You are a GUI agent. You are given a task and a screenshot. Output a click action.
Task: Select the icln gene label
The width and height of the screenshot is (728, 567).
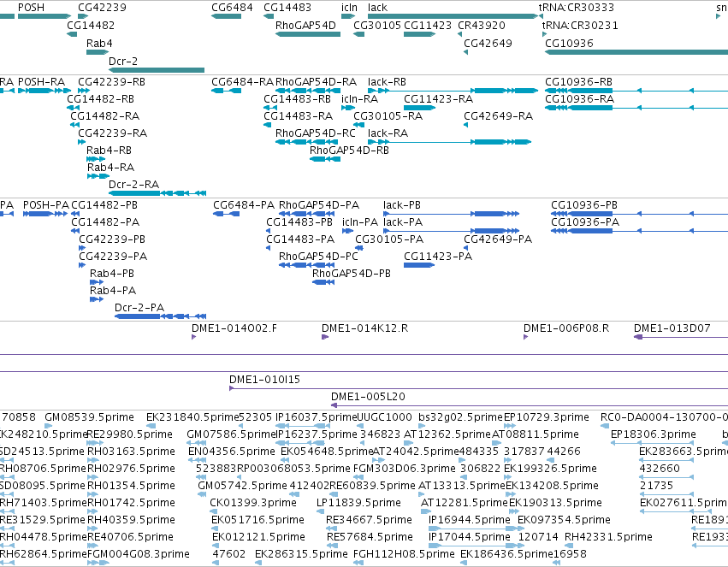pyautogui.click(x=350, y=8)
